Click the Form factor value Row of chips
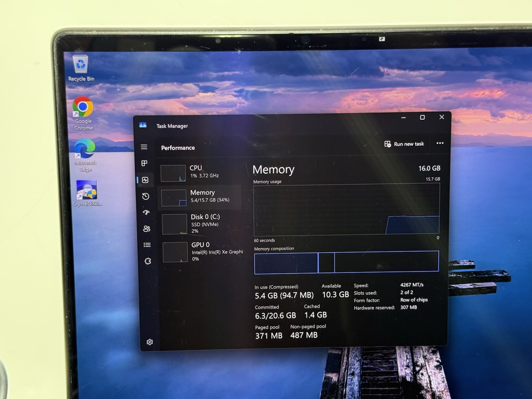This screenshot has height=399, width=532. pyautogui.click(x=414, y=300)
